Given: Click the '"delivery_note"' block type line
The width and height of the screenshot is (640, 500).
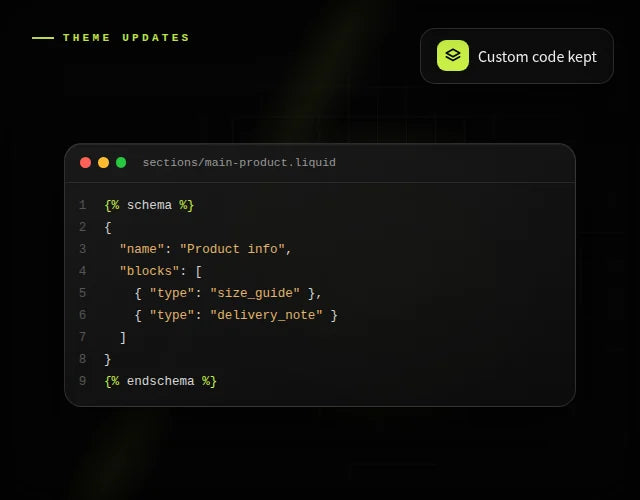Looking at the screenshot, I should point(236,315).
